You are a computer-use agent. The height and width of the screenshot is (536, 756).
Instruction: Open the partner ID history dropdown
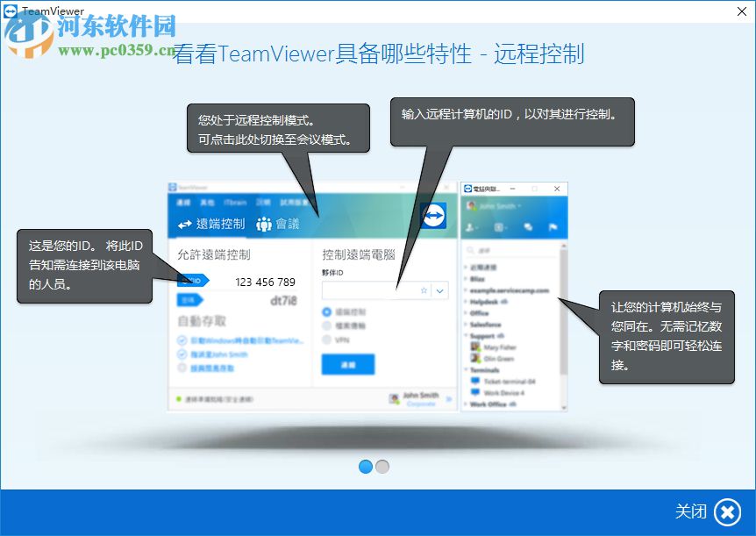439,290
